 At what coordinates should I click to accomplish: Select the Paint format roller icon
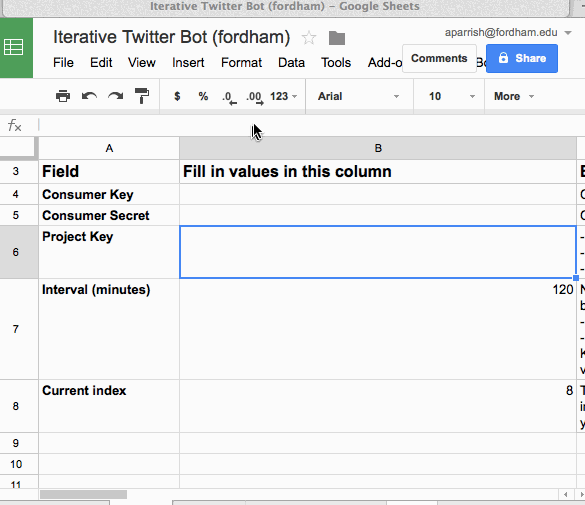click(142, 96)
